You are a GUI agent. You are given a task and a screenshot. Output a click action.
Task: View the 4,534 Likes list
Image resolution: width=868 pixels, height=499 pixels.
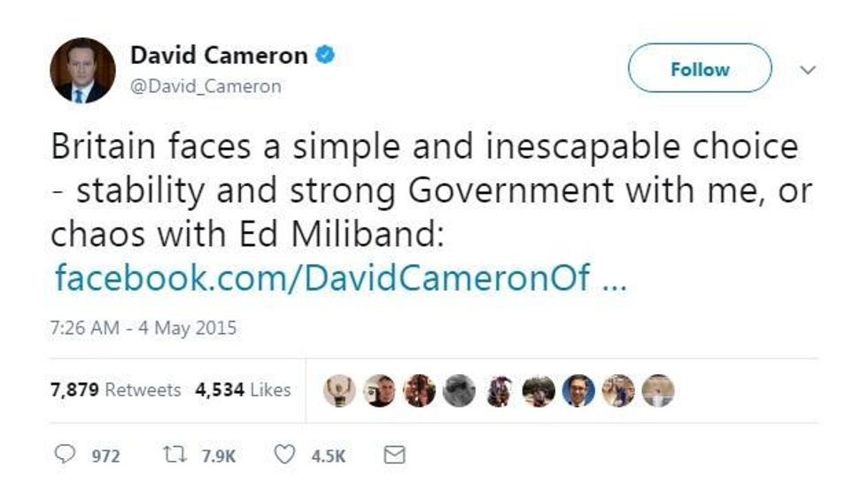coord(244,390)
